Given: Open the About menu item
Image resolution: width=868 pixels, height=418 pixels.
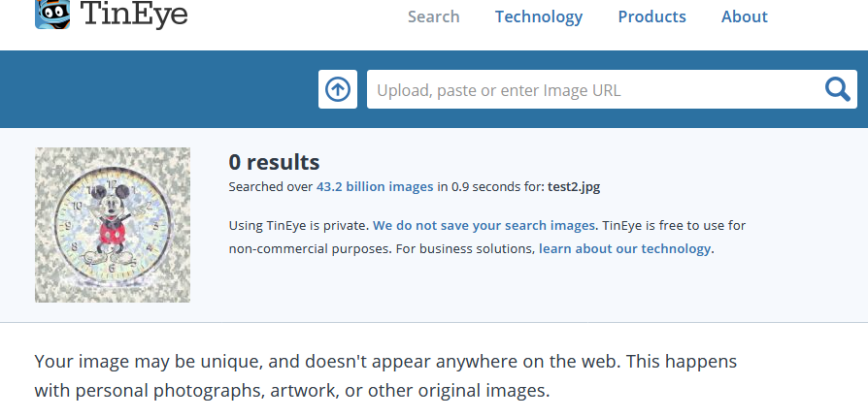Looking at the screenshot, I should [x=744, y=16].
